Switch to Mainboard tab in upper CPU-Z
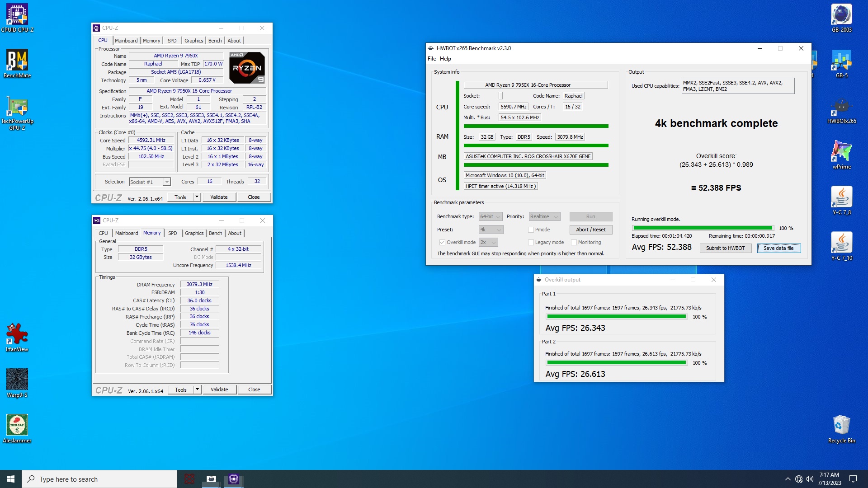Screen dimensions: 868x488 point(126,41)
